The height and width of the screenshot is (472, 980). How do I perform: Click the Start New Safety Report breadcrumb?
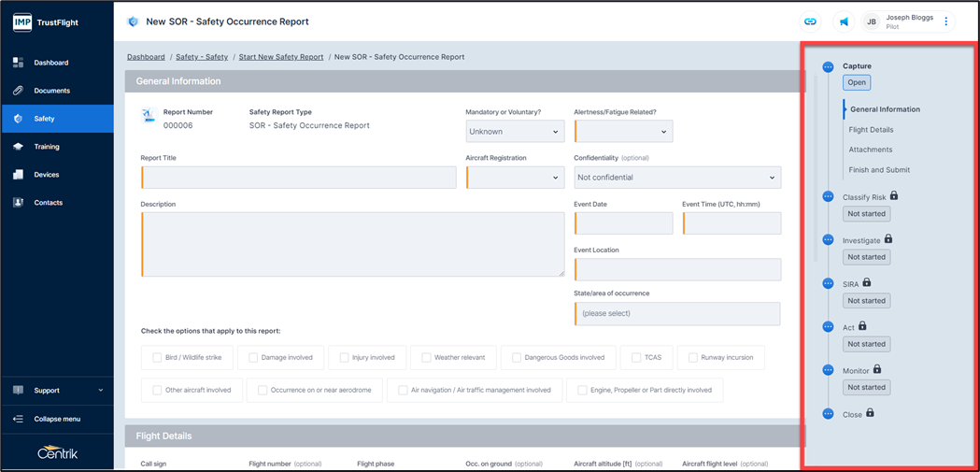(281, 57)
